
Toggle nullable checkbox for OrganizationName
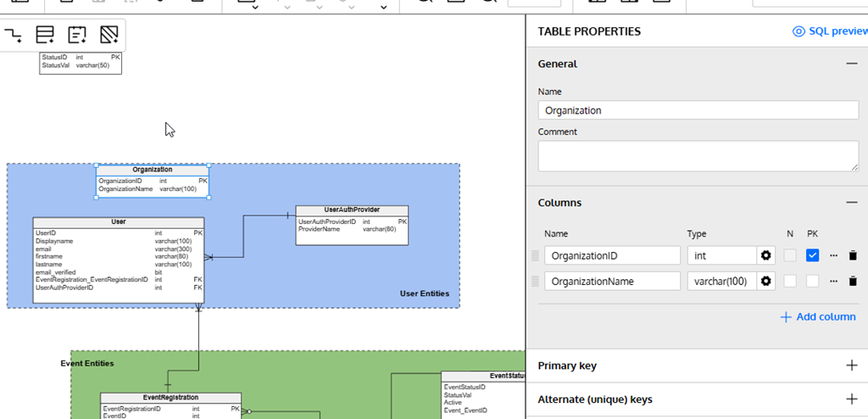(x=790, y=281)
